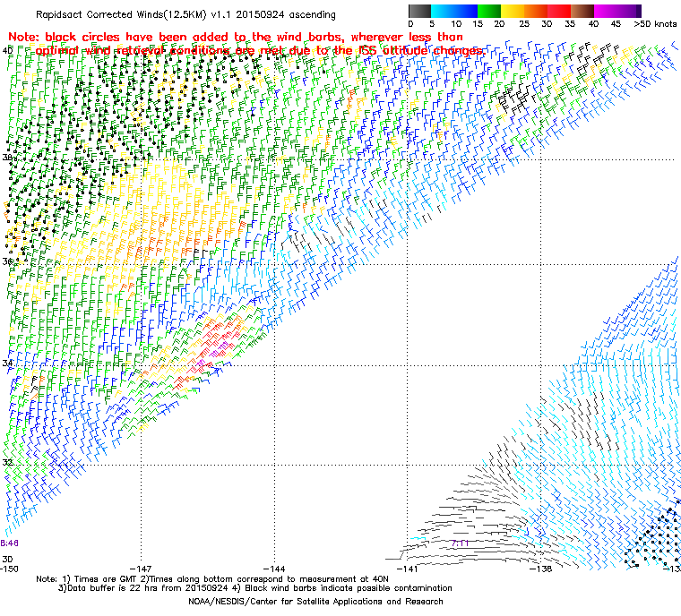Click the -147 longitude axis label

[x=141, y=569]
